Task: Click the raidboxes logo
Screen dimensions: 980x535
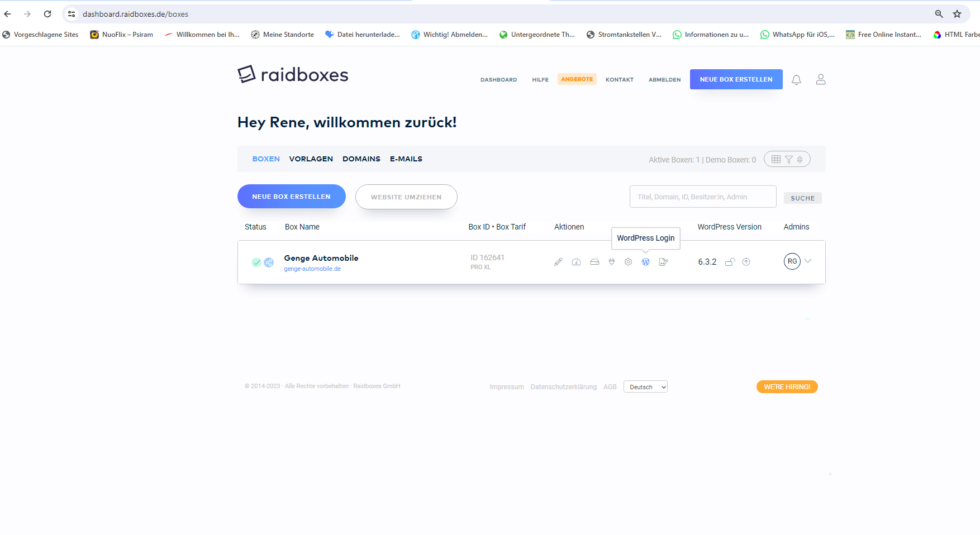Action: click(x=293, y=74)
